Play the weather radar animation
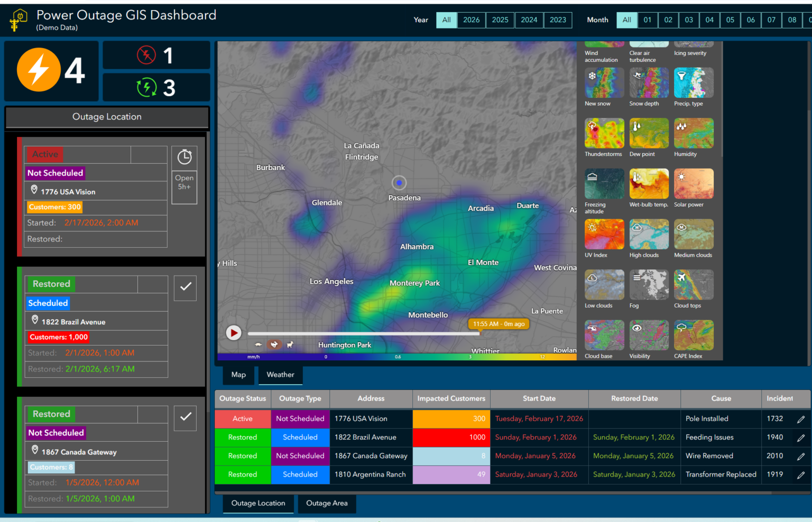812x522 pixels. (x=234, y=332)
